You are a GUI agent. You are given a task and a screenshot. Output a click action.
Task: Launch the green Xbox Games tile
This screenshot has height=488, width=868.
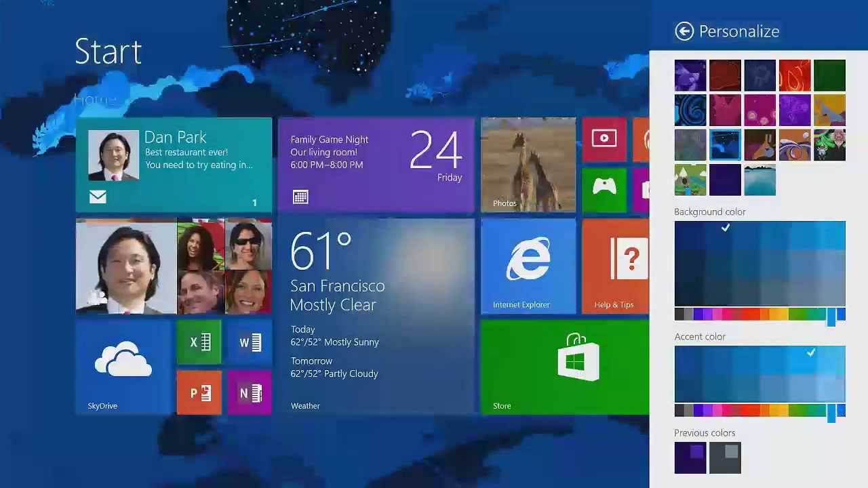pyautogui.click(x=604, y=190)
